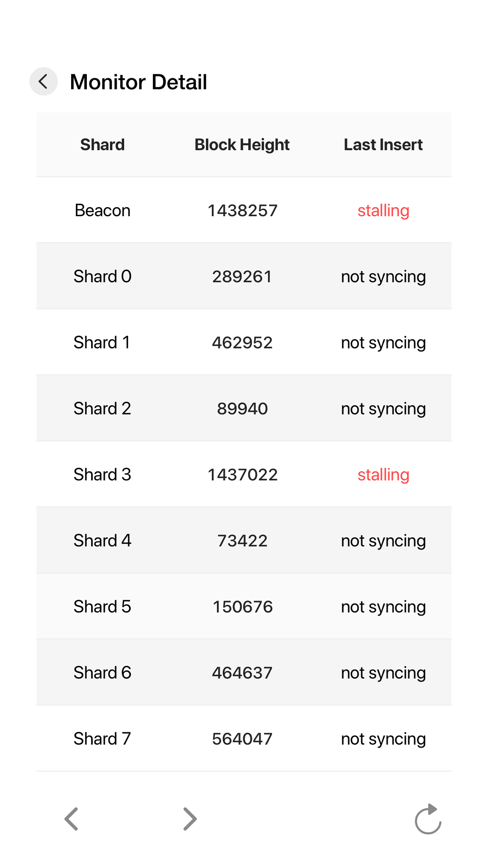488x868 pixels.
Task: Click block height 1438257 for Beacon
Action: [x=242, y=211]
